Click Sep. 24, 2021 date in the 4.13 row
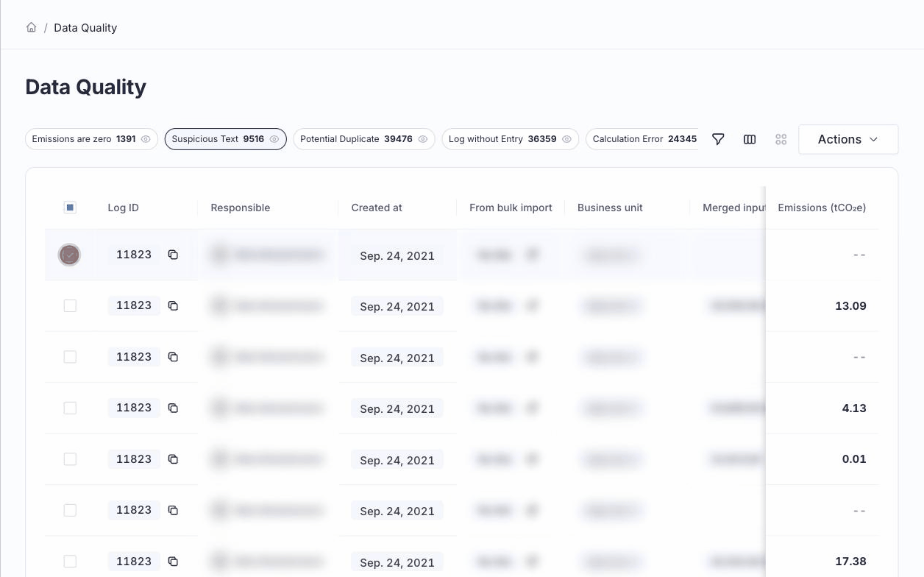The height and width of the screenshot is (577, 924). [397, 409]
